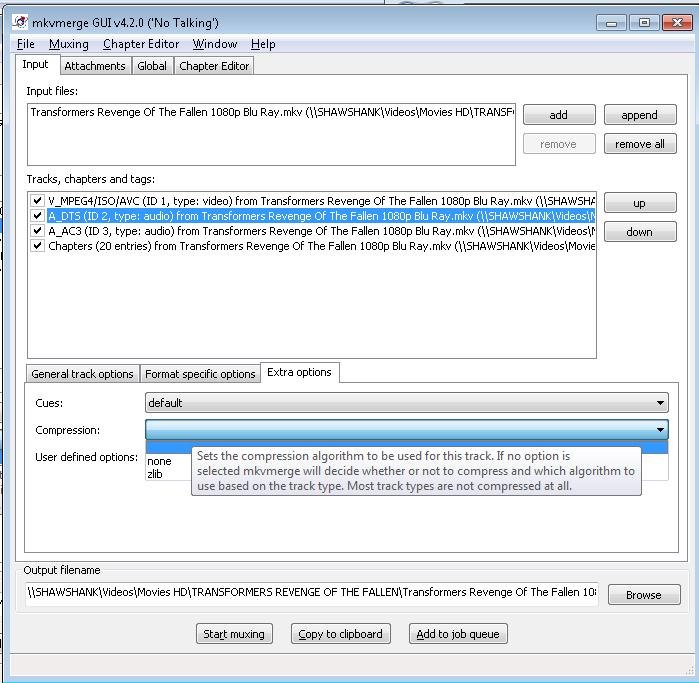
Task: Click the add input file button
Action: tap(559, 115)
